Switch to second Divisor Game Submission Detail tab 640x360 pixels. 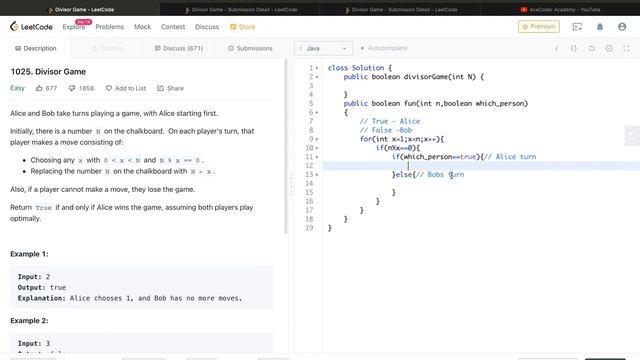[240, 9]
